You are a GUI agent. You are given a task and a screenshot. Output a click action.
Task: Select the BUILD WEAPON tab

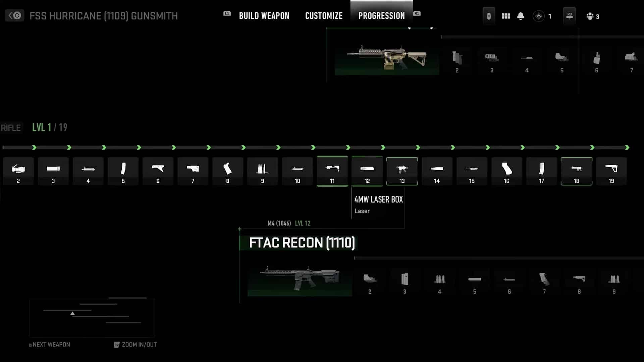(x=264, y=16)
